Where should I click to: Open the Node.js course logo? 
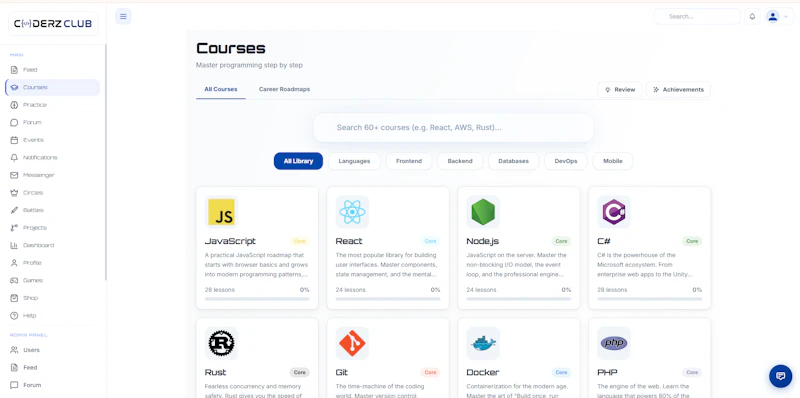pos(483,212)
